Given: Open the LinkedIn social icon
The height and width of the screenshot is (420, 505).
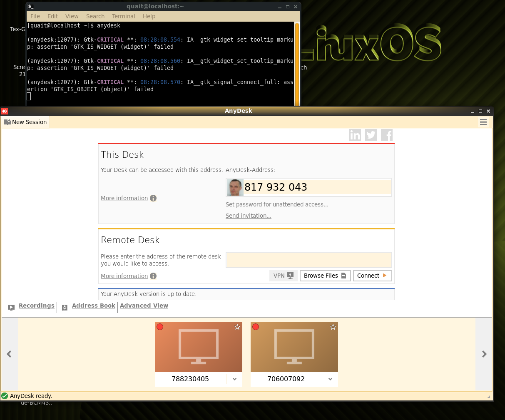Looking at the screenshot, I should click(355, 135).
